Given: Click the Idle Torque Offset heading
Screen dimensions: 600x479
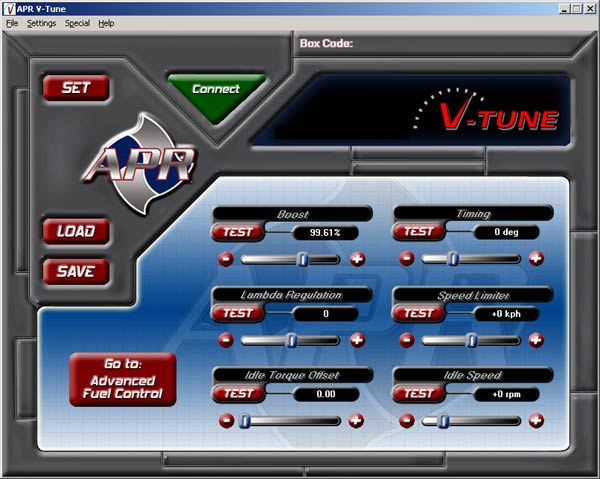Looking at the screenshot, I should click(292, 375).
